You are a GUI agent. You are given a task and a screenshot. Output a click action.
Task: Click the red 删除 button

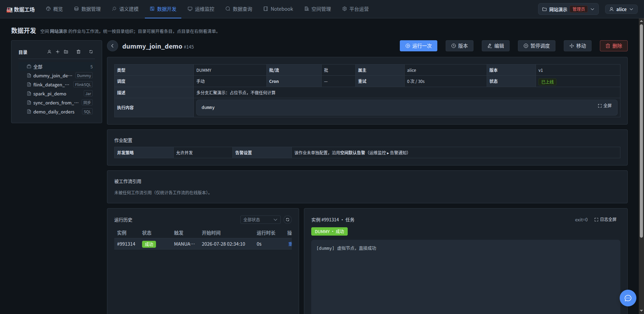(x=614, y=46)
